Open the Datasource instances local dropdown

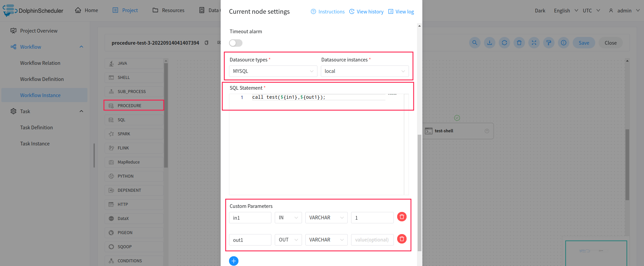365,71
